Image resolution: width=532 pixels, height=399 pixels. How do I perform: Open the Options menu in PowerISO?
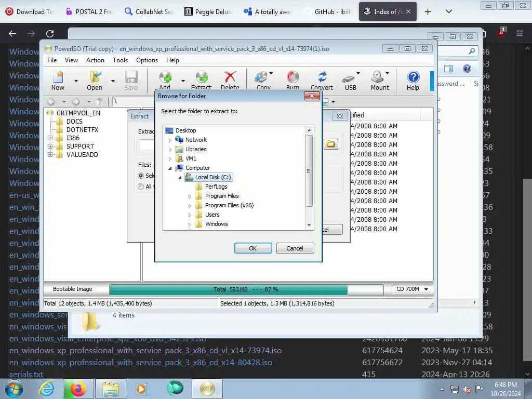147,60
